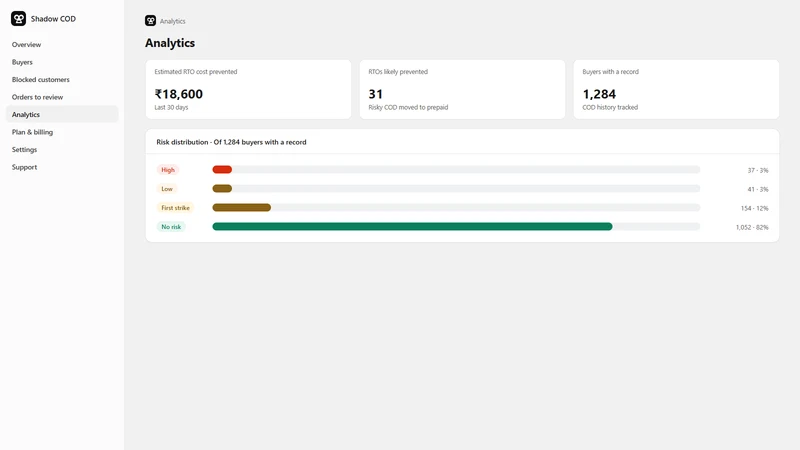The image size is (800, 450).
Task: Click the Shadow COD app name
Action: tap(53, 19)
